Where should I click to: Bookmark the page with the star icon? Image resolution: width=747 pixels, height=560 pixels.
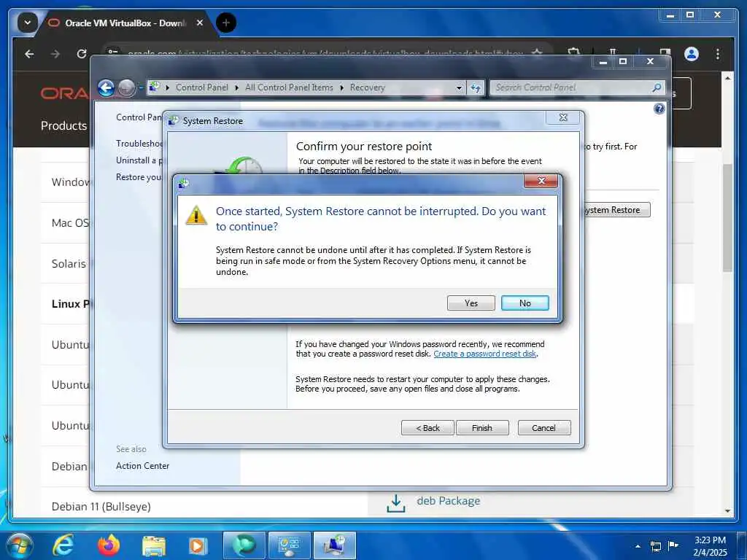pos(537,52)
